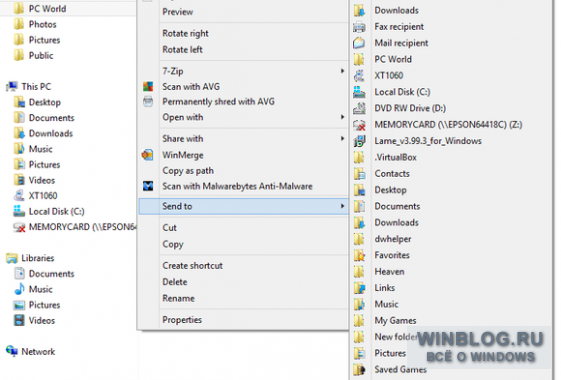
Task: Click the disconnected MEMORYCARD network drive icon in Send to list
Action: pyautogui.click(x=359, y=125)
